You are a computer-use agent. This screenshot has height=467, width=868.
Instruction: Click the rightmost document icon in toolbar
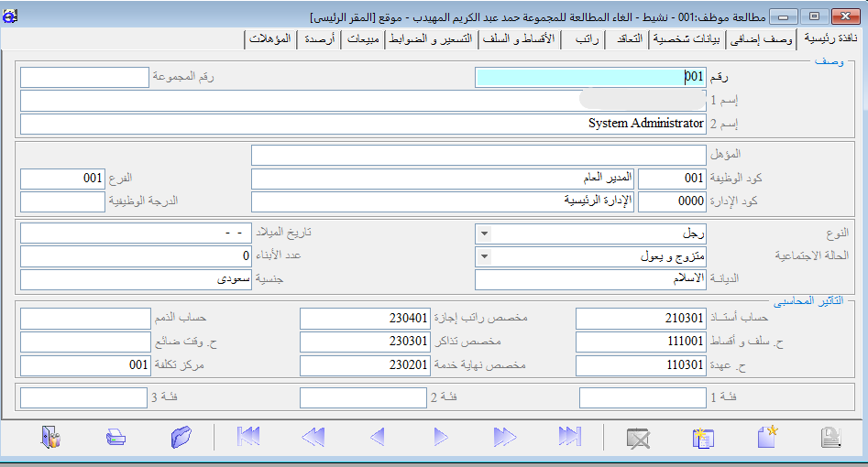(x=830, y=437)
